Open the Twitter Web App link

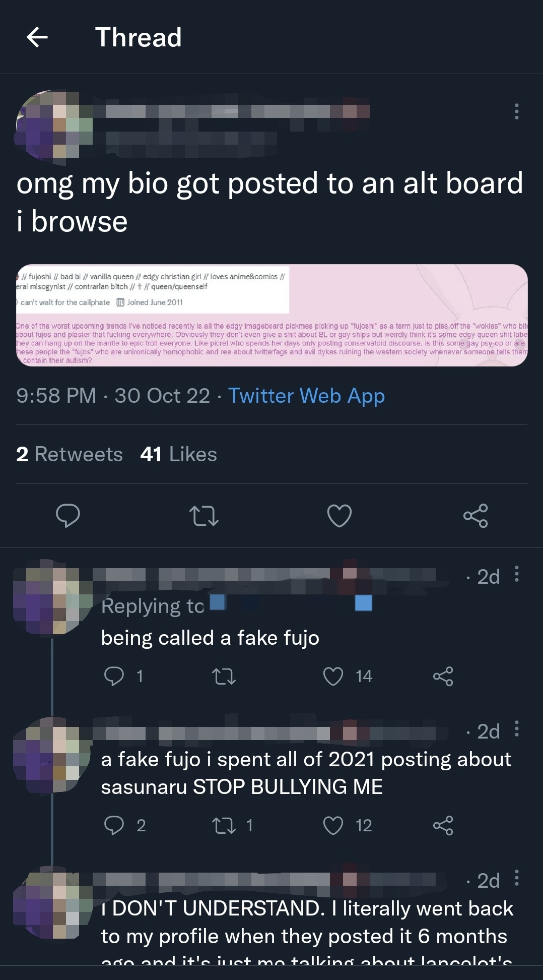306,396
